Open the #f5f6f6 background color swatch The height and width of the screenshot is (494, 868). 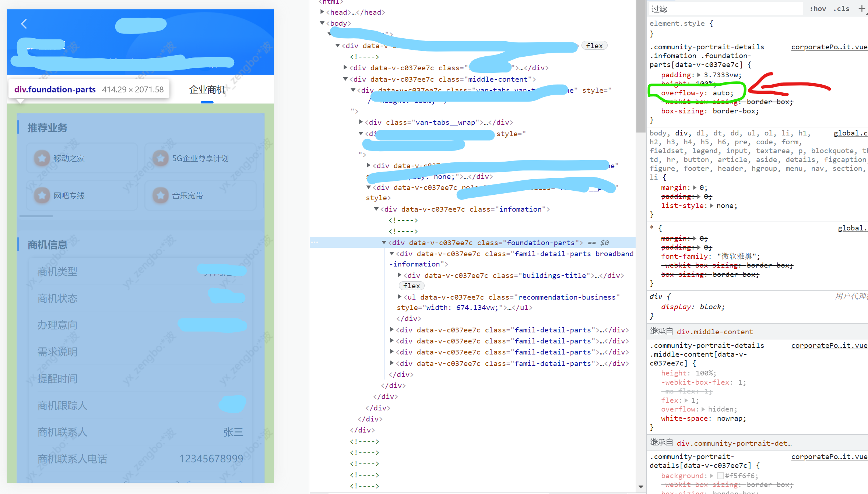(721, 476)
